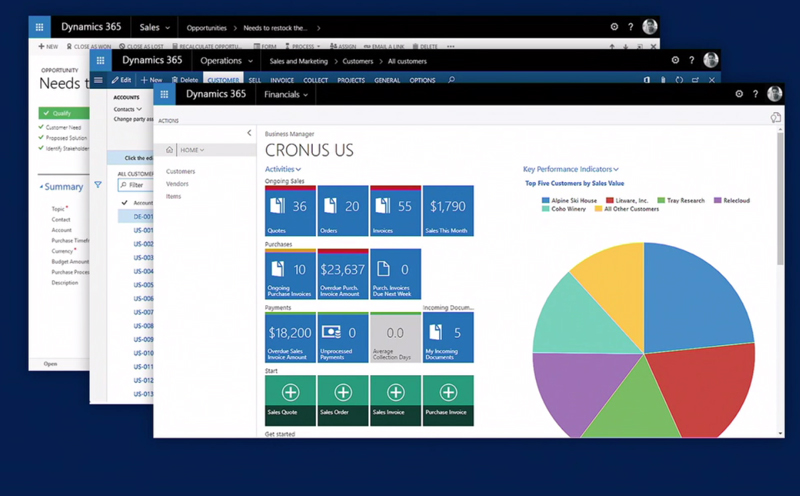800x496 pixels.
Task: Click the refresh icon in Operations window
Action: tap(679, 80)
